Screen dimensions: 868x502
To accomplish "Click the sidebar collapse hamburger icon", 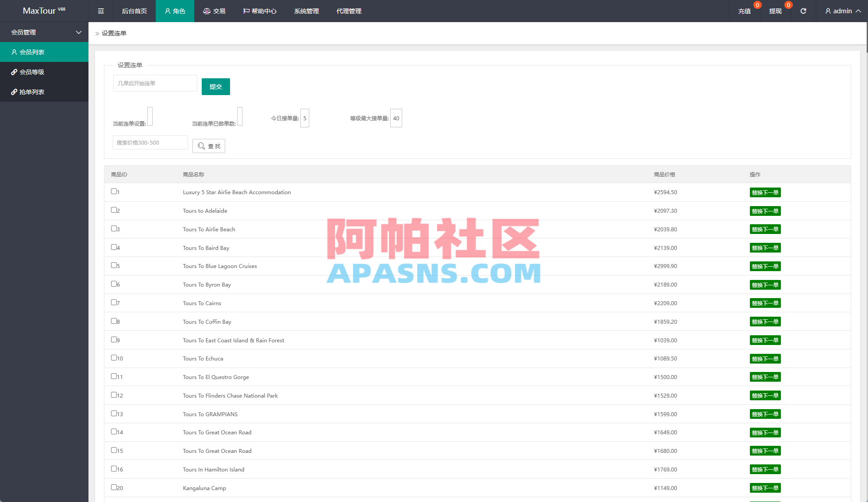I will point(100,11).
